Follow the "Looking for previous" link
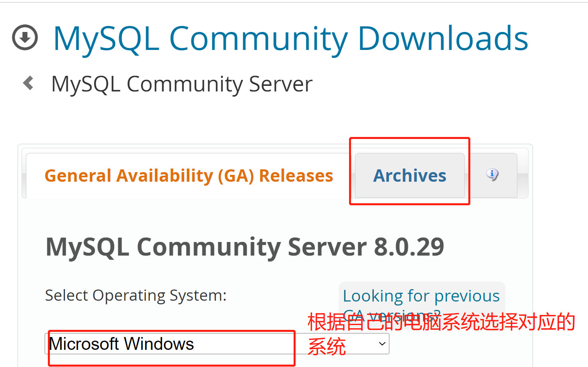 (421, 296)
